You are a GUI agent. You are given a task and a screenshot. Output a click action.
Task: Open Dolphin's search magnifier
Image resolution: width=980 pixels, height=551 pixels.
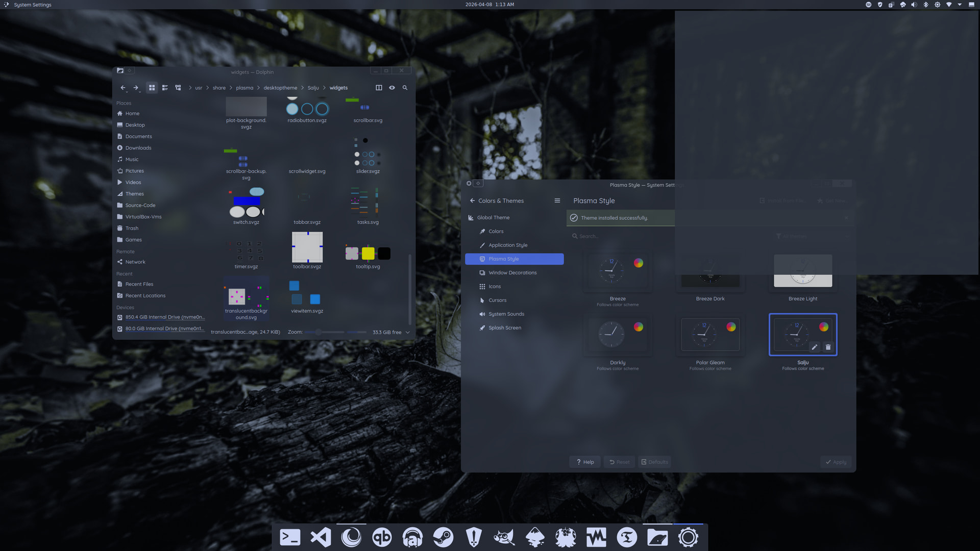(405, 88)
